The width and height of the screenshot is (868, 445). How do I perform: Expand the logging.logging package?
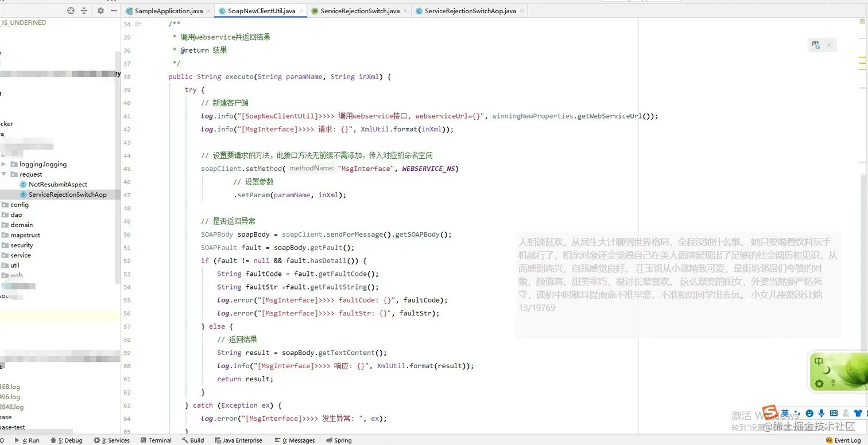pos(3,164)
